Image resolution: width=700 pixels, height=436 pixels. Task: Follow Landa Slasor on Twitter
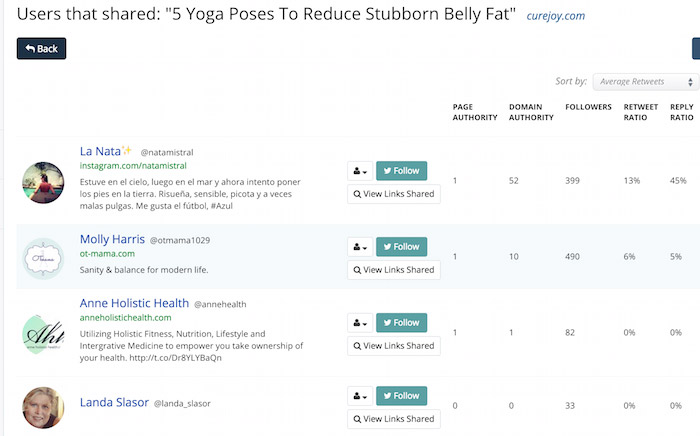401,396
